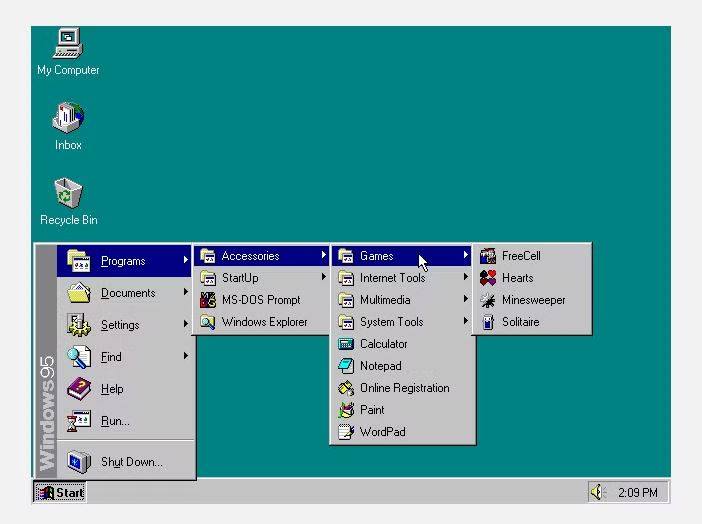Image resolution: width=702 pixels, height=524 pixels.
Task: Expand Accessories submenu arrow
Action: 323,255
